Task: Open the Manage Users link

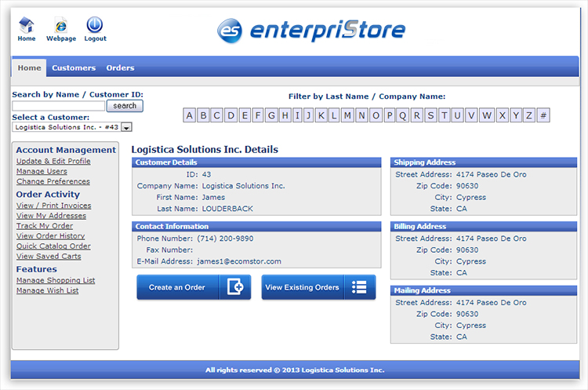Action: click(42, 171)
